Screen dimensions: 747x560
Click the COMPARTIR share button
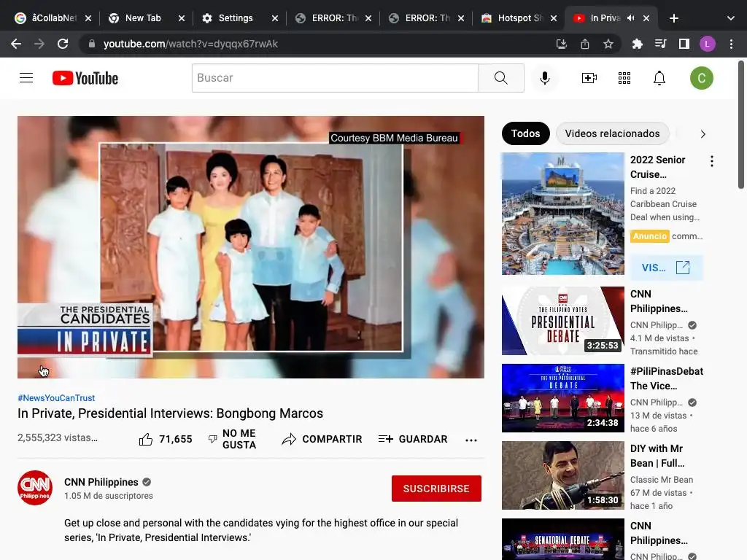pos(322,439)
